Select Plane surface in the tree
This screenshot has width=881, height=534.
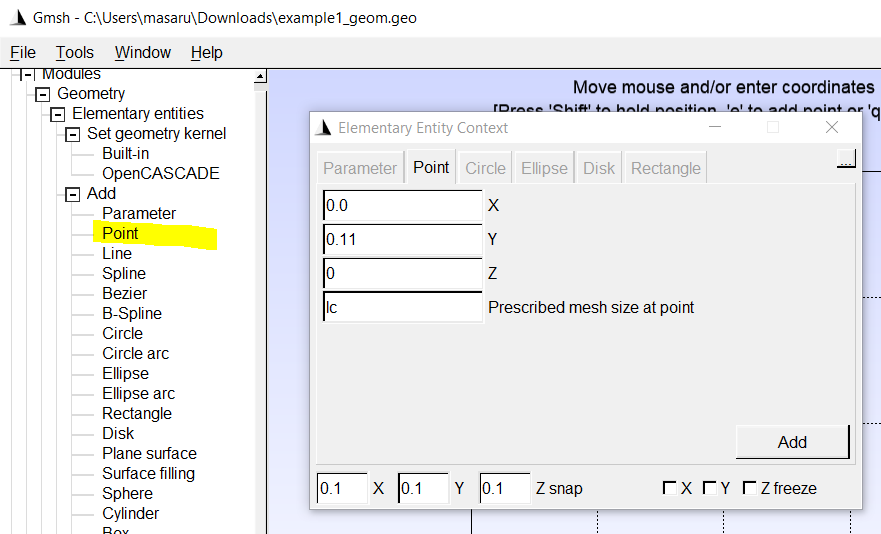click(x=149, y=453)
